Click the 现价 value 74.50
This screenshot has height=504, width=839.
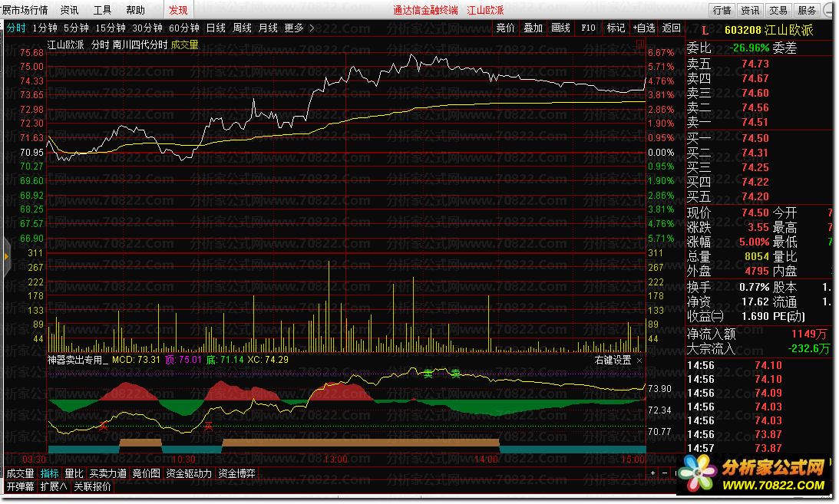755,212
